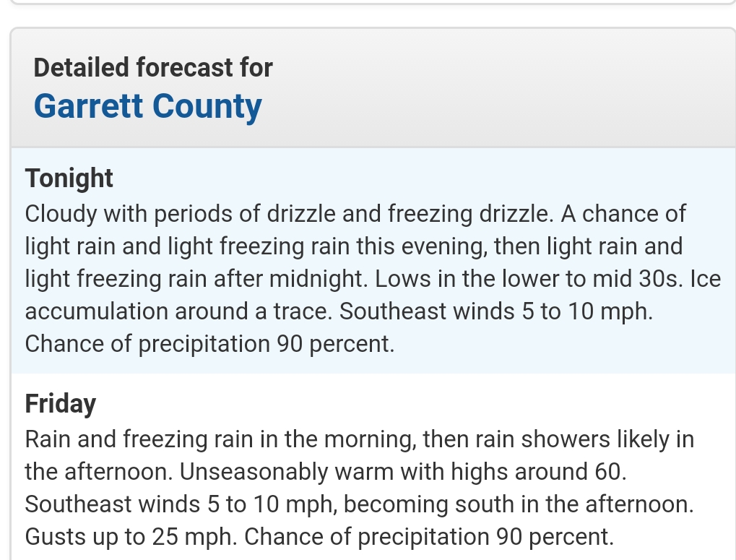Select the Friday forecast heading
736x560 pixels.
[x=60, y=403]
